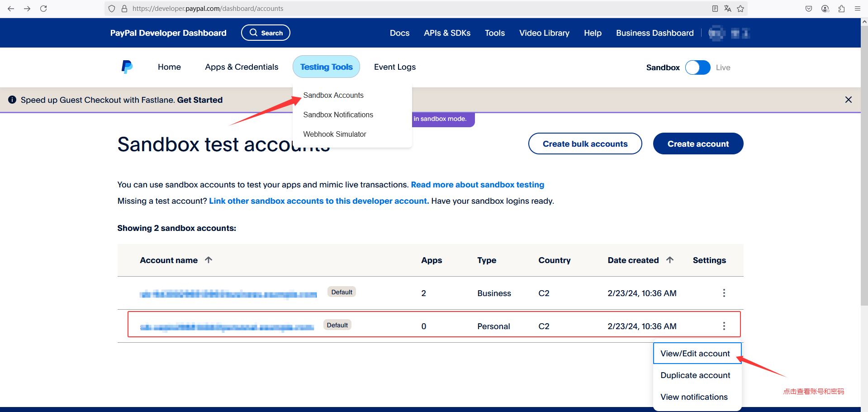This screenshot has height=412, width=868.
Task: Click the 'in sandbox mode.' purple badge
Action: pyautogui.click(x=443, y=119)
